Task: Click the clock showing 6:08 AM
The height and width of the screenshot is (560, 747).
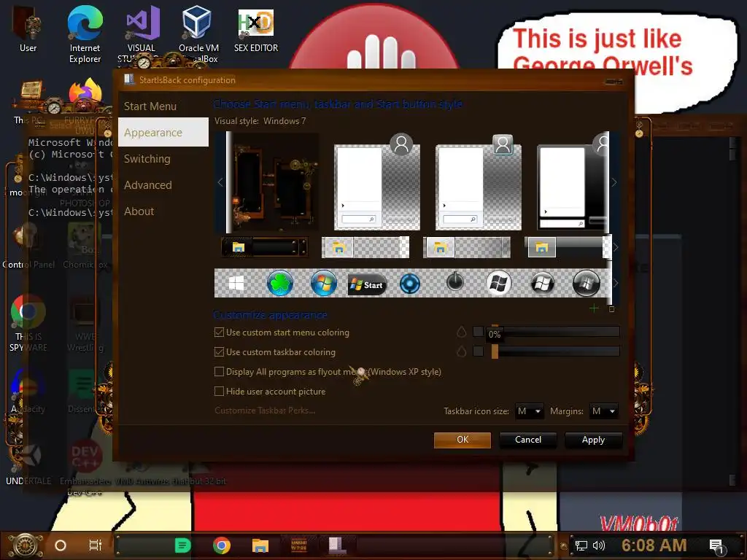Action: coord(654,545)
